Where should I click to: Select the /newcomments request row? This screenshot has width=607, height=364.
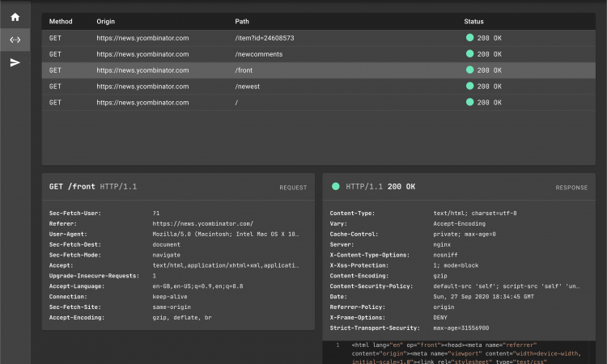[x=319, y=54]
